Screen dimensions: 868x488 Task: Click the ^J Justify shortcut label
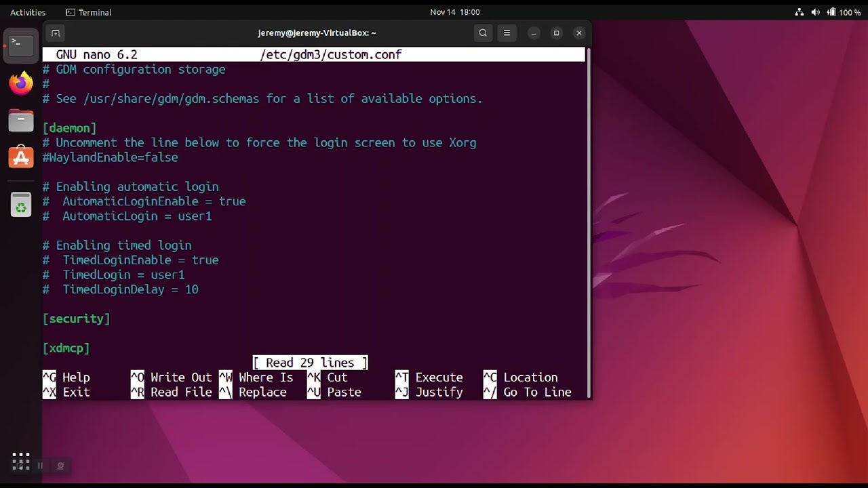[x=429, y=392]
